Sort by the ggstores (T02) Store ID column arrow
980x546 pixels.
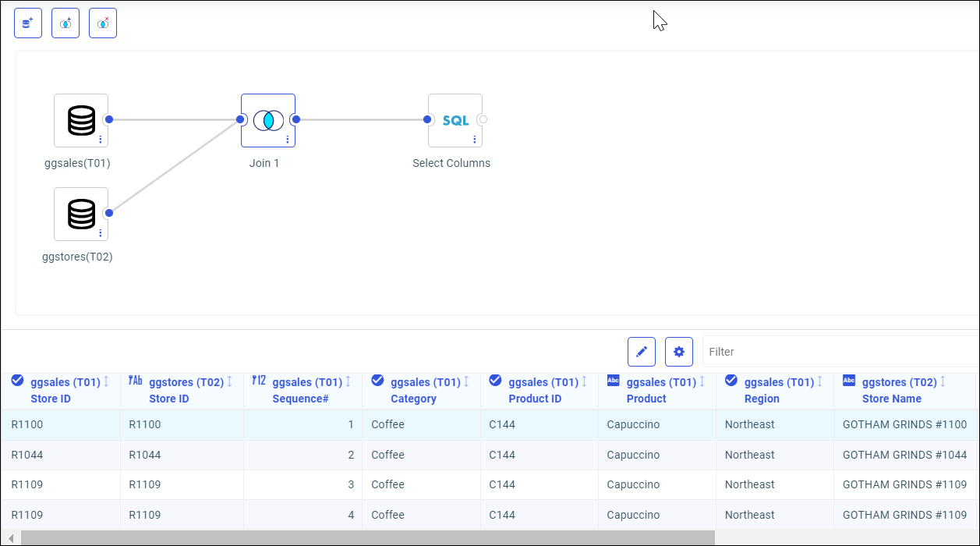pyautogui.click(x=229, y=381)
